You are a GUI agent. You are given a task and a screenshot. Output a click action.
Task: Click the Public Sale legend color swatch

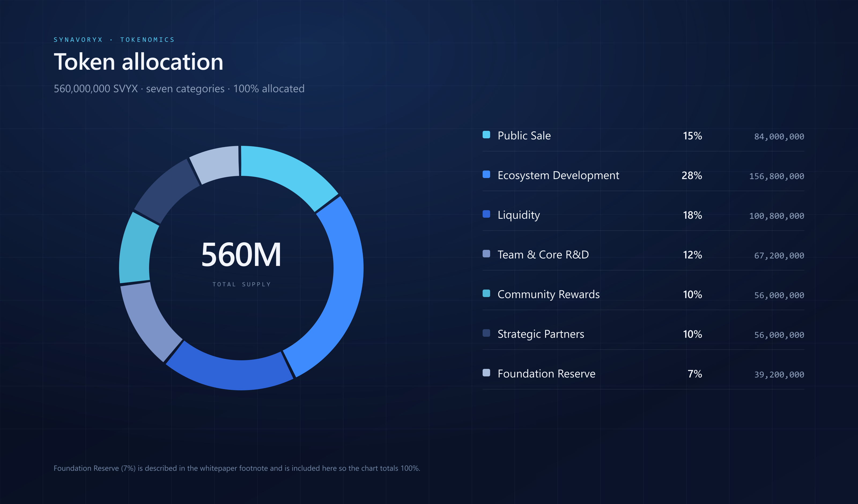486,135
